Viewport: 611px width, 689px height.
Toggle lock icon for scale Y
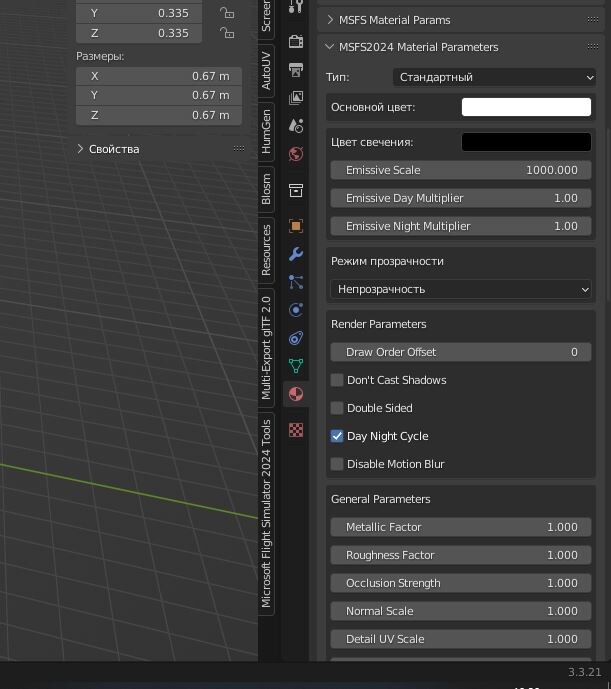[x=227, y=13]
